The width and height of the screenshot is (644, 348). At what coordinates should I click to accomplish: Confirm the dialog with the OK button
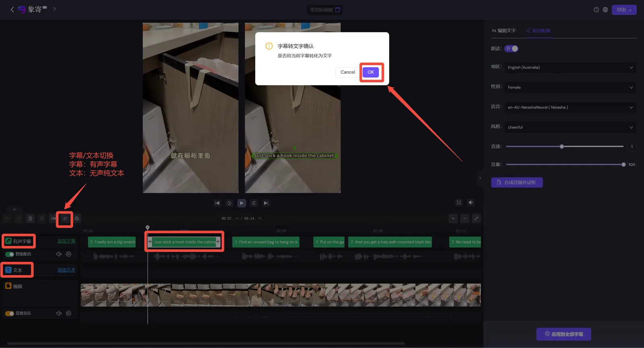coord(371,72)
